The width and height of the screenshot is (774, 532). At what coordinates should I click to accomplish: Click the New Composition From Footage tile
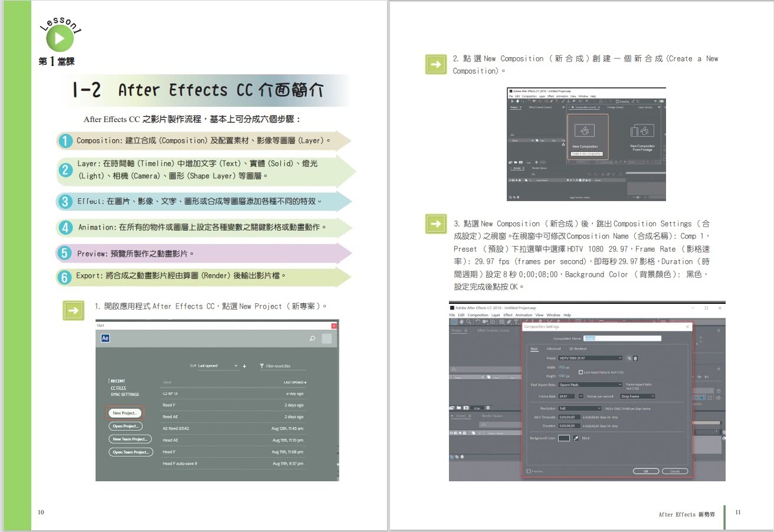(642, 136)
